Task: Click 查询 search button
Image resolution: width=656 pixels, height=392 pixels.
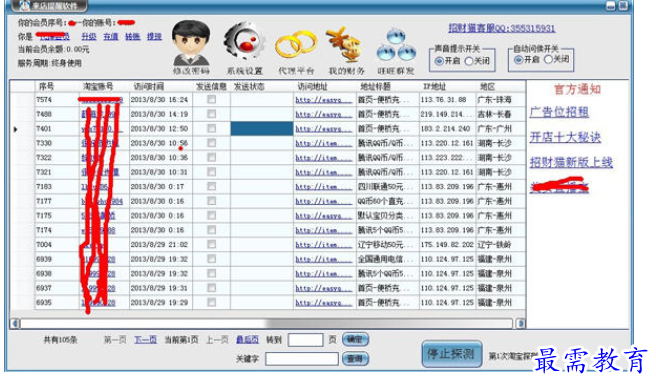Action: click(x=355, y=359)
